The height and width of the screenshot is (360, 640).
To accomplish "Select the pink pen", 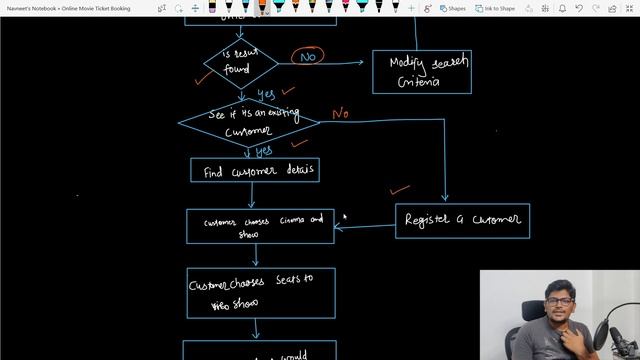I will 346,7.
